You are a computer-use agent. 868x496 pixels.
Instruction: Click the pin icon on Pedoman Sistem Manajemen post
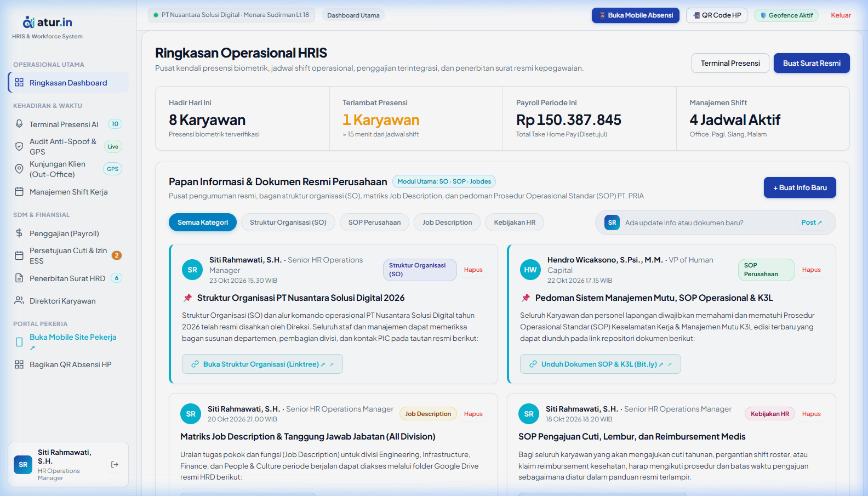pyautogui.click(x=526, y=298)
